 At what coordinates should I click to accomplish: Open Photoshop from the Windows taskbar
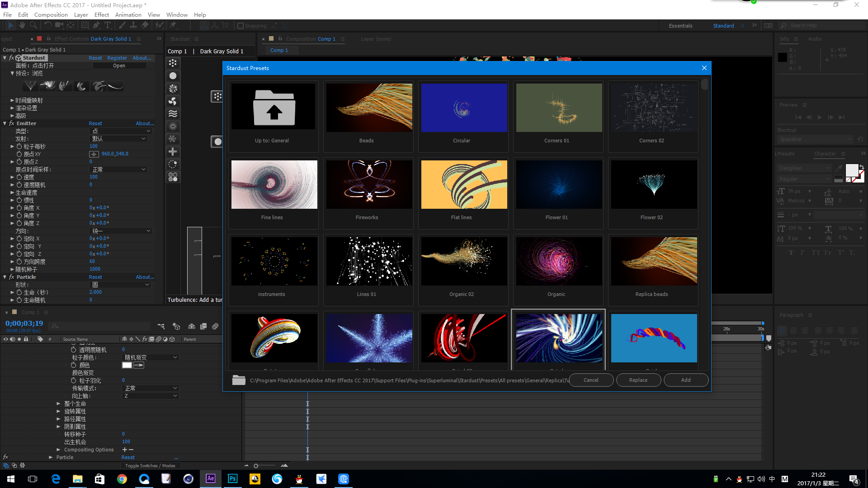pyautogui.click(x=232, y=479)
